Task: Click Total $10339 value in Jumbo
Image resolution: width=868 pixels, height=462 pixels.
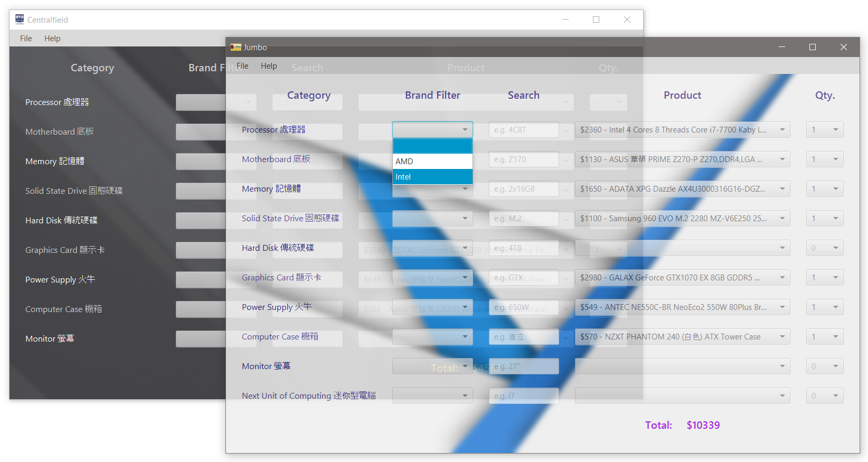Action: 703,425
